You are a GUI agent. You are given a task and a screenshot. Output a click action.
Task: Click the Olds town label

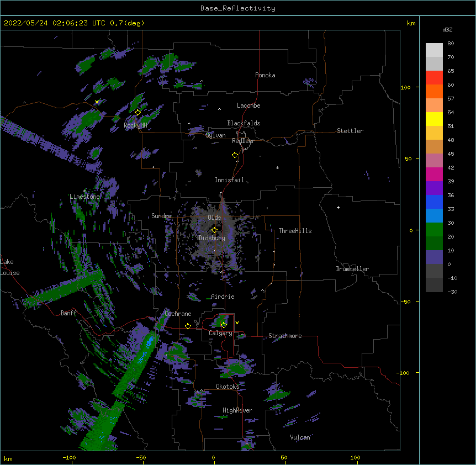click(x=214, y=218)
